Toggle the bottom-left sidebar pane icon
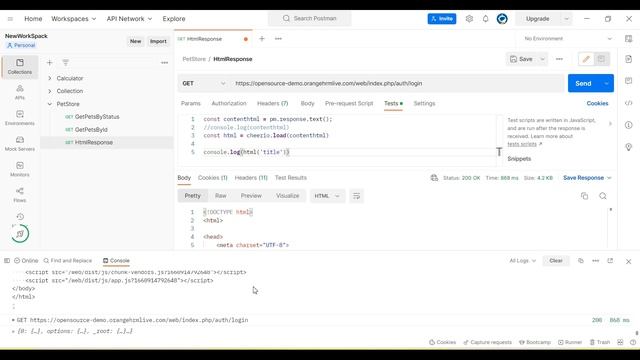Viewport: 640px width, 360px height. tap(7, 260)
